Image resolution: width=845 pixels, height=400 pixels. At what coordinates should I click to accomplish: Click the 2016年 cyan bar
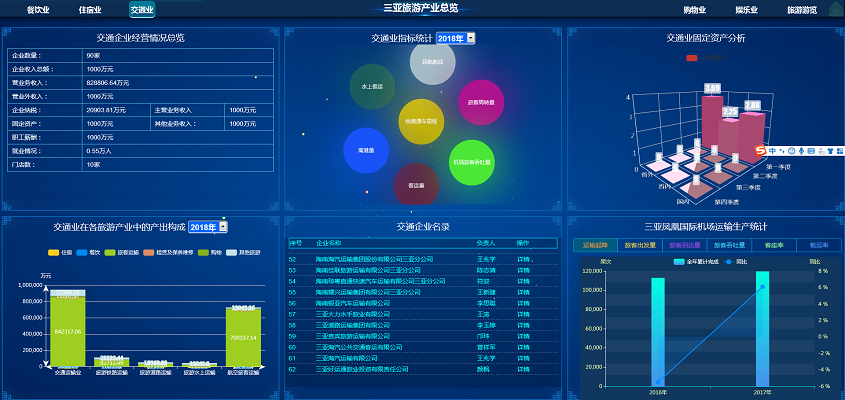657,332
